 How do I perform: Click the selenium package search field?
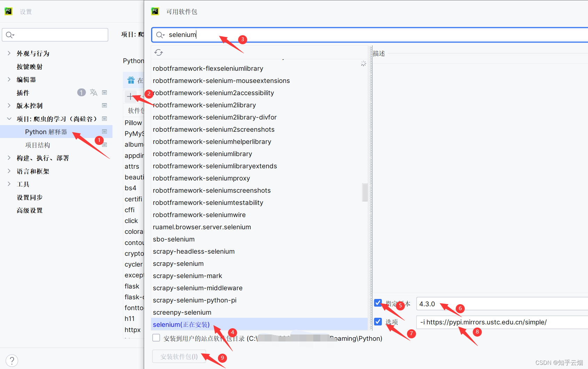[x=370, y=35]
